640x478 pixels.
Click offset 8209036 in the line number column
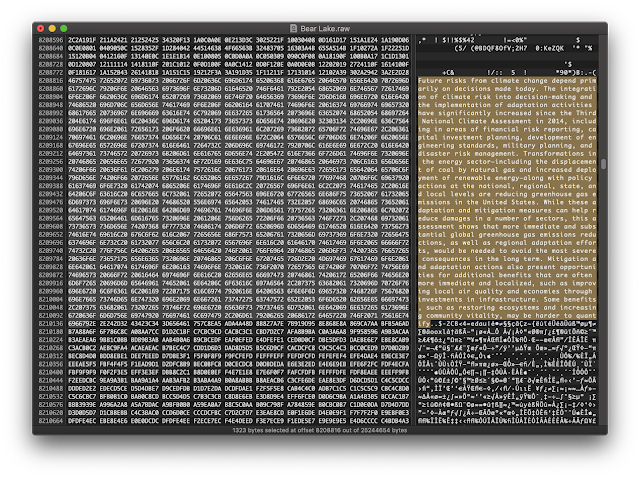click(x=51, y=121)
